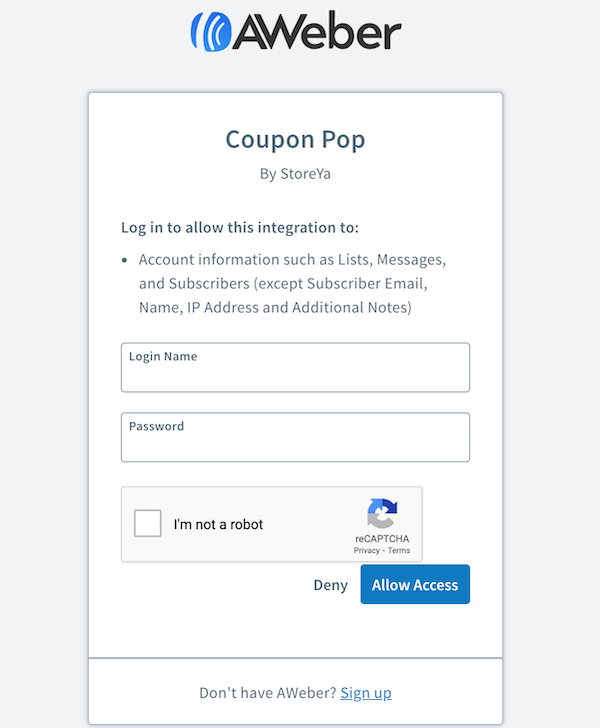This screenshot has height=728, width=600.
Task: Click the "reCAPTCHA" caption under the logo
Action: coord(382,539)
